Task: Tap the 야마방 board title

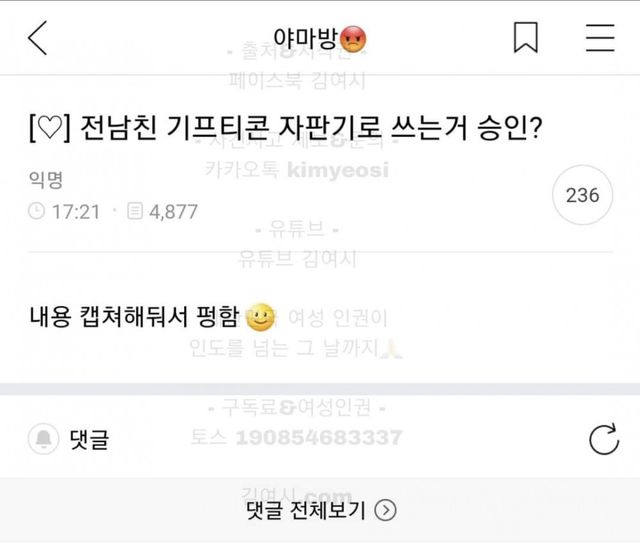Action: tap(305, 37)
